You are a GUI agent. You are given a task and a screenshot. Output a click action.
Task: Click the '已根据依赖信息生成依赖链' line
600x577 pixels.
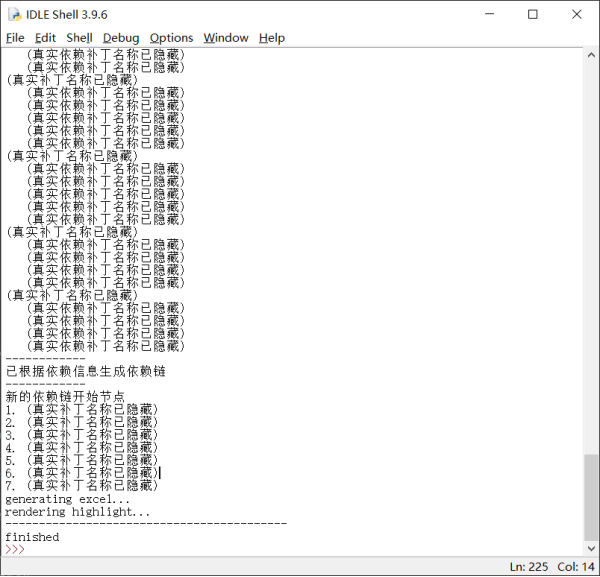[x=86, y=371]
